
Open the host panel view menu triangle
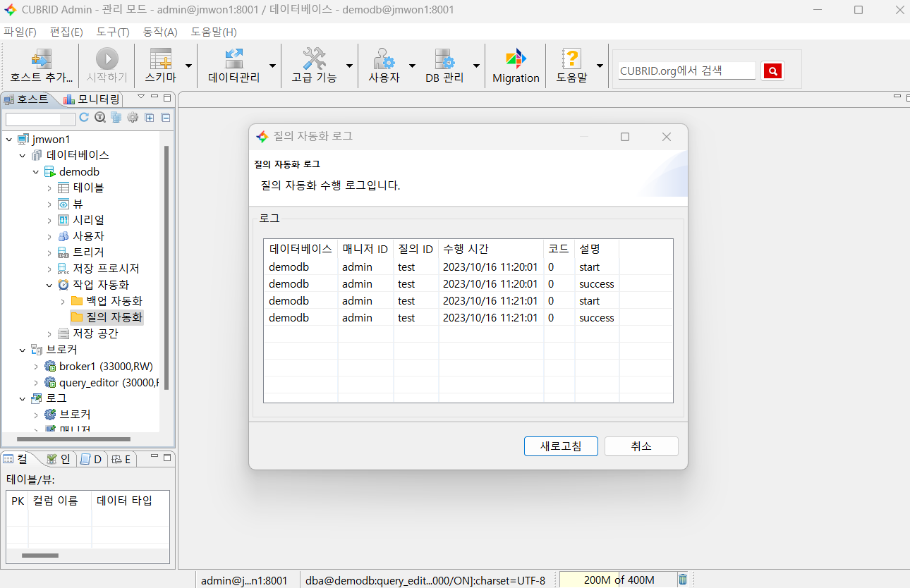[x=141, y=97]
